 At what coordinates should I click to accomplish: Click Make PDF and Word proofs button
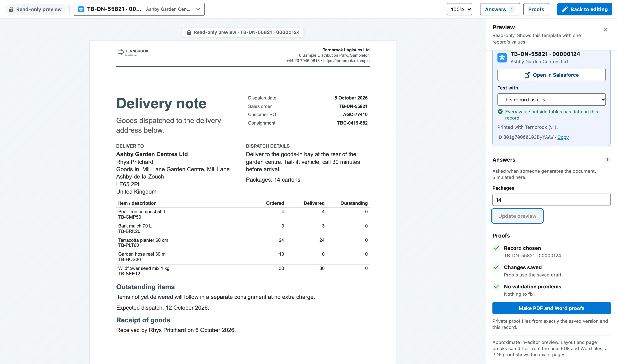tap(551, 308)
